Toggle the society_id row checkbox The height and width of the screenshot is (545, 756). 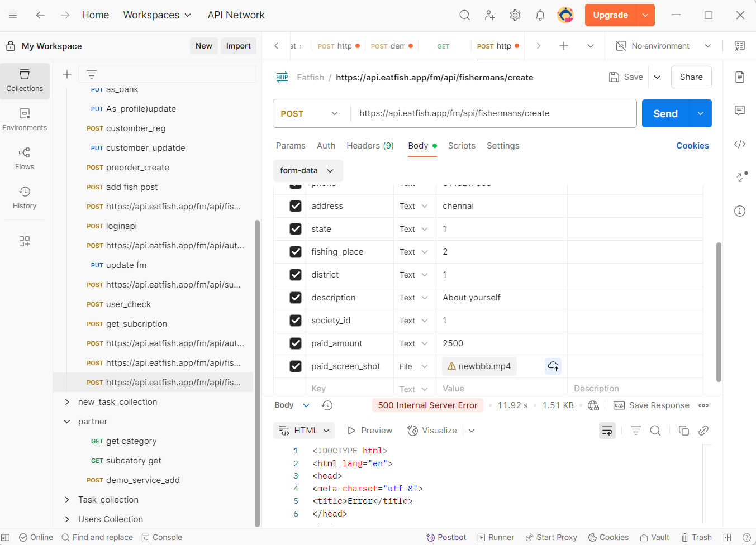(x=296, y=321)
